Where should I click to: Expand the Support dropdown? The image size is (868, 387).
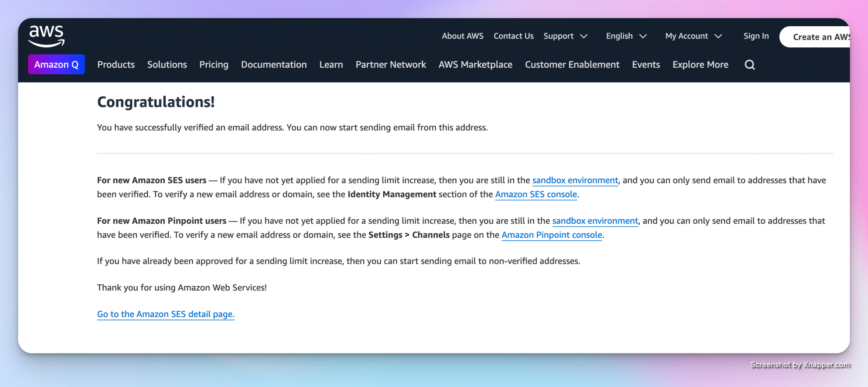coord(565,36)
